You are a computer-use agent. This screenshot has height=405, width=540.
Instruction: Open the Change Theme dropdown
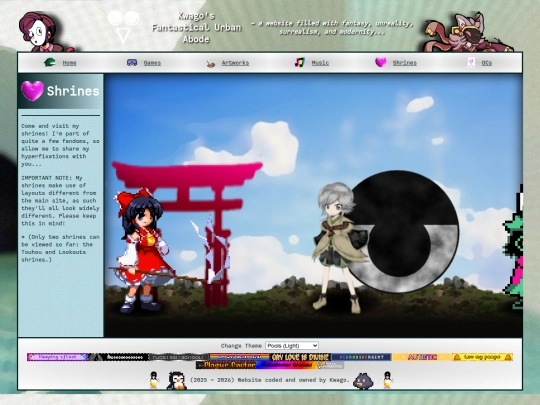pyautogui.click(x=292, y=345)
